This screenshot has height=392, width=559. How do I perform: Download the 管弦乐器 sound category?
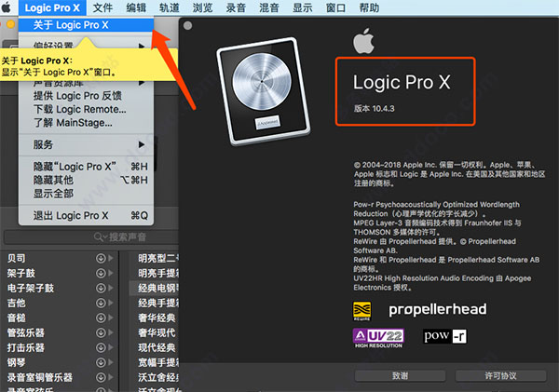(x=101, y=332)
